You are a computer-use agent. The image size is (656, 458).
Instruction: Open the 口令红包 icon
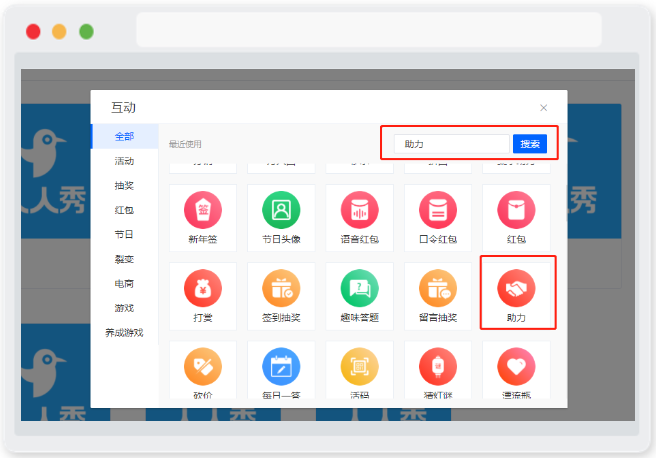tap(438, 210)
